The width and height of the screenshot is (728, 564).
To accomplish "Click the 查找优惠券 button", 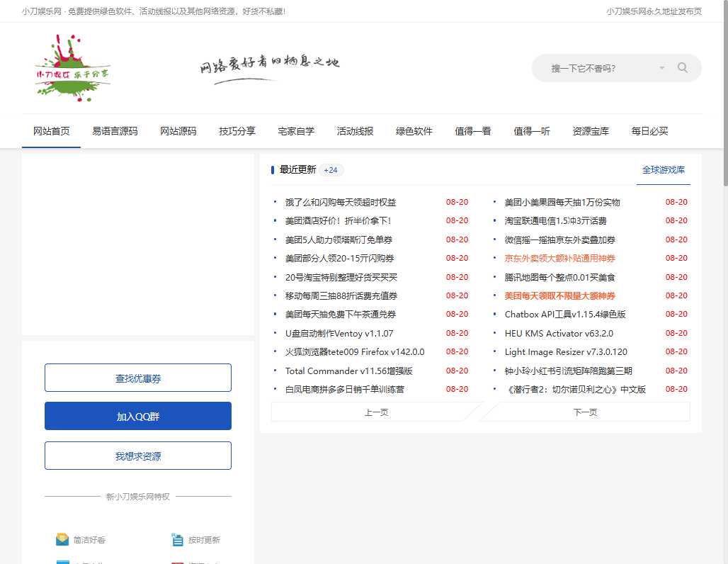I will [x=138, y=378].
